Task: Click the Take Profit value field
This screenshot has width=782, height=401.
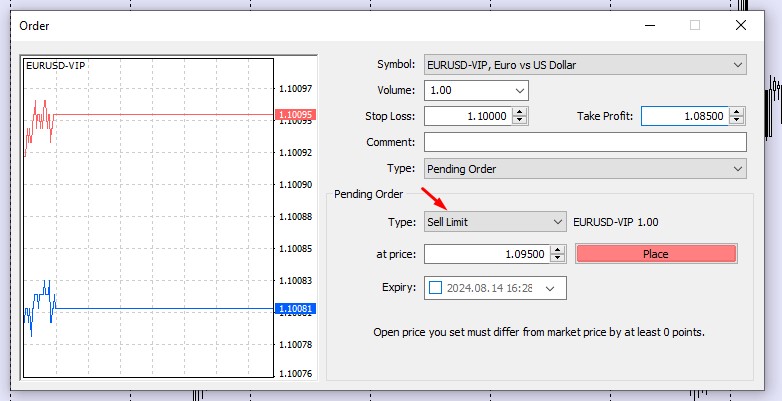Action: click(684, 116)
